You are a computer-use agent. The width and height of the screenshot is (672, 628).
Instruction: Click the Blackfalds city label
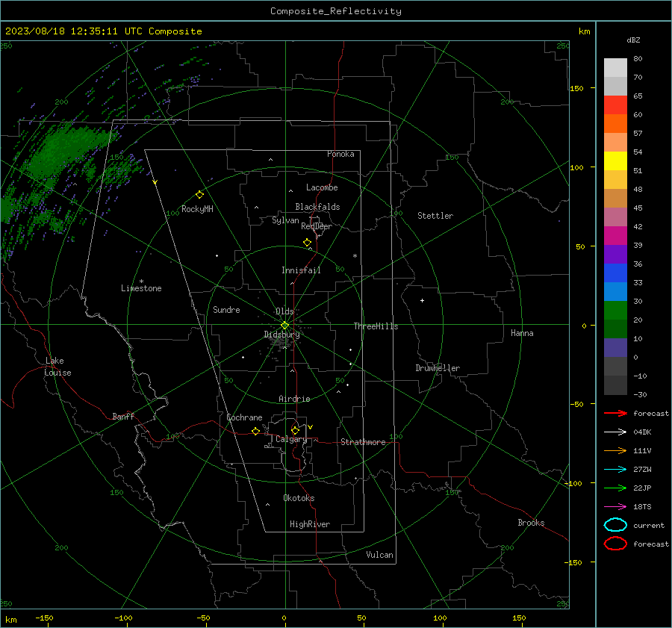pos(317,207)
